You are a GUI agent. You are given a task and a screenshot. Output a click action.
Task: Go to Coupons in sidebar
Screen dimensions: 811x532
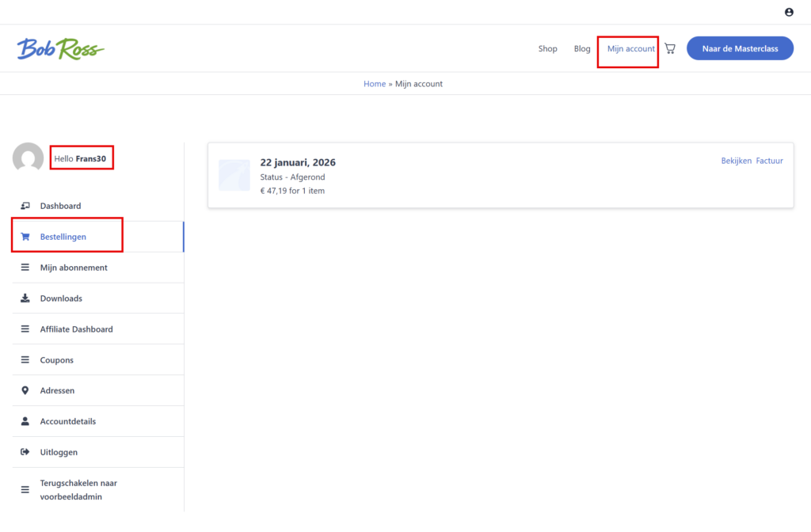point(57,360)
